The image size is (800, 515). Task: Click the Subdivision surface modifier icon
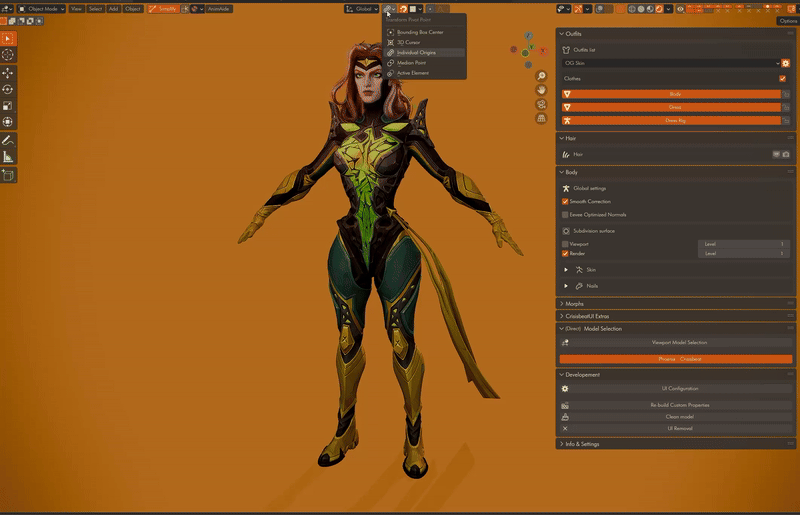click(x=566, y=231)
